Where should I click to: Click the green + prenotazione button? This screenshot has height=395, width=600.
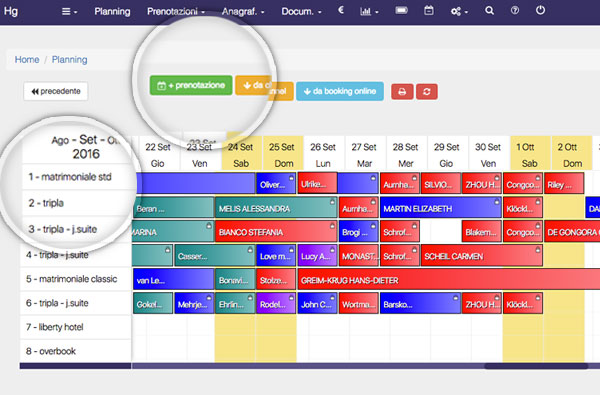[191, 85]
